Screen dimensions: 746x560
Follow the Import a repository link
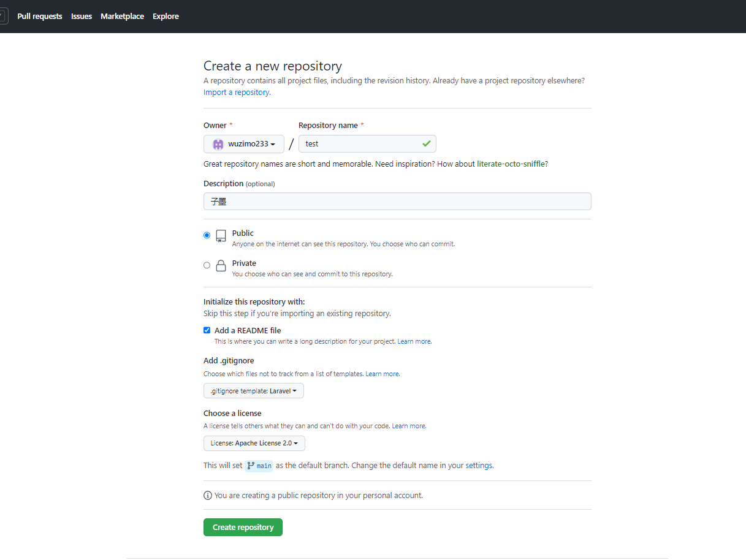point(236,93)
